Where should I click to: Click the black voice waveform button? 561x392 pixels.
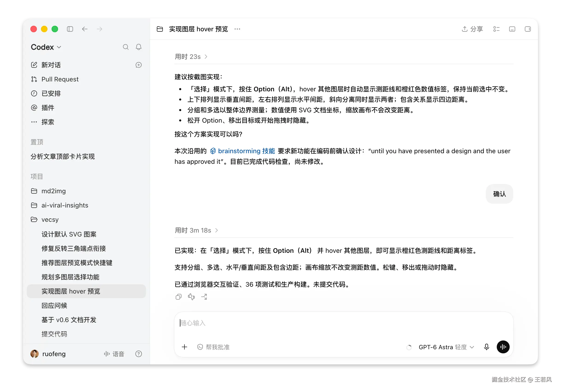[503, 347]
